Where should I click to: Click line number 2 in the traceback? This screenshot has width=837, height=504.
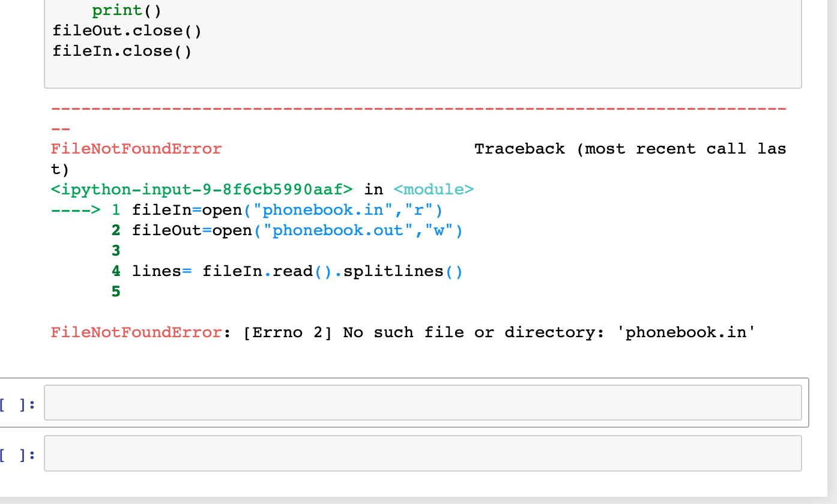[x=116, y=230]
